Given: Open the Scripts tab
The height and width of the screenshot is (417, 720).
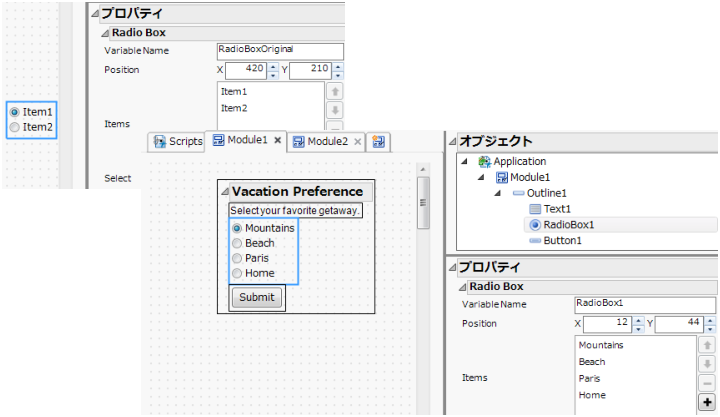Looking at the screenshot, I should [x=177, y=141].
